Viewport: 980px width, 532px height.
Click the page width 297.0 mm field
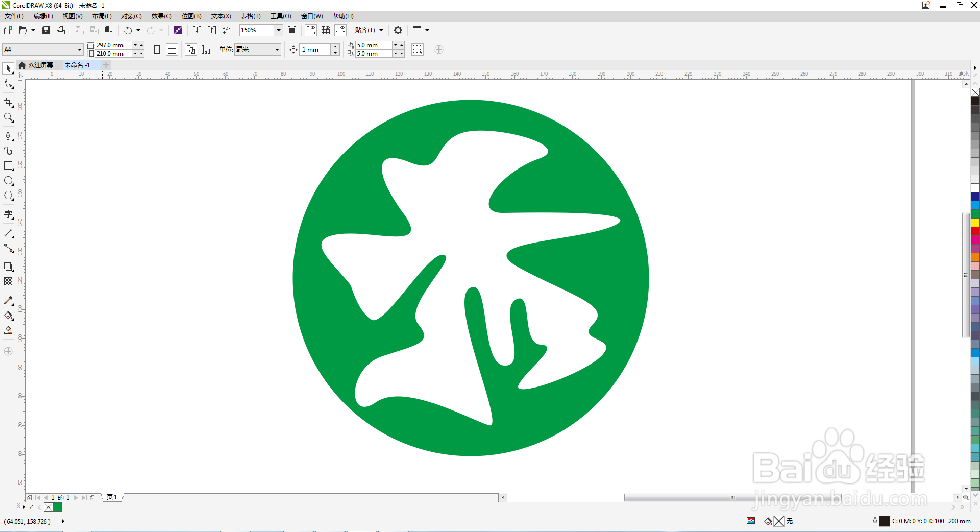click(x=113, y=45)
